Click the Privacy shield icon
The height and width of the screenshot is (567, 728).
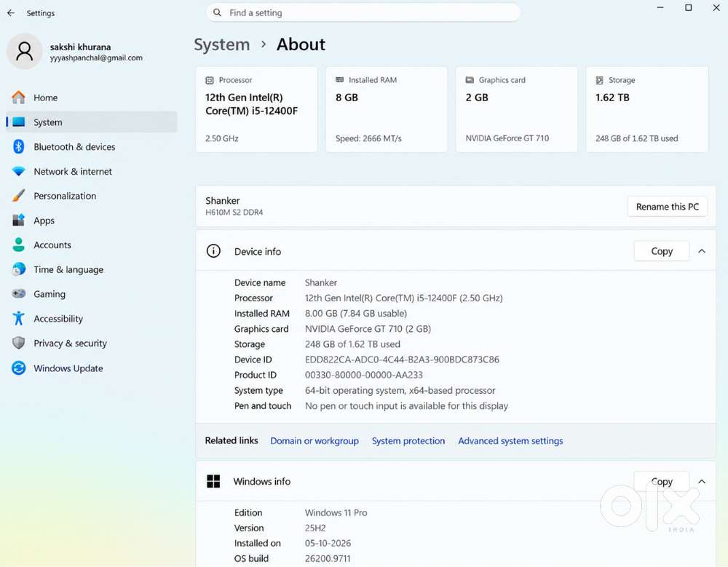coord(19,343)
